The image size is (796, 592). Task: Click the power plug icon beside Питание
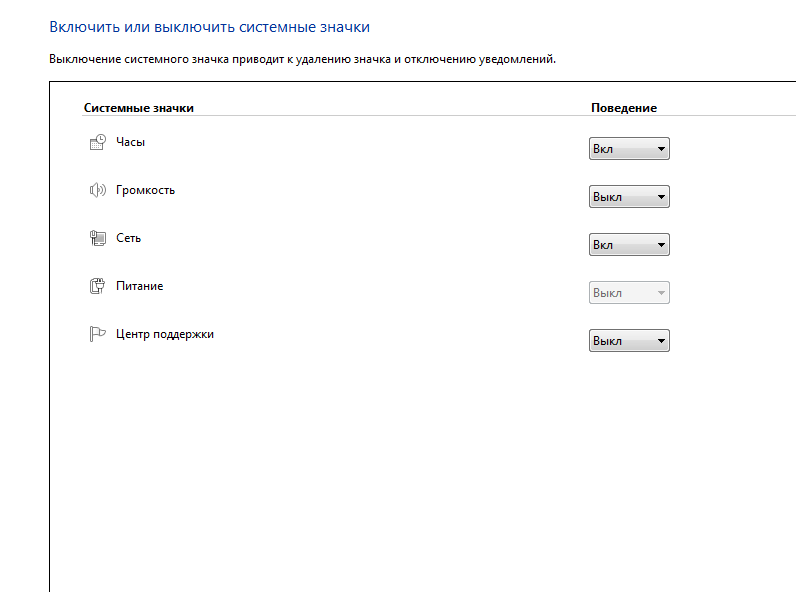(97, 286)
